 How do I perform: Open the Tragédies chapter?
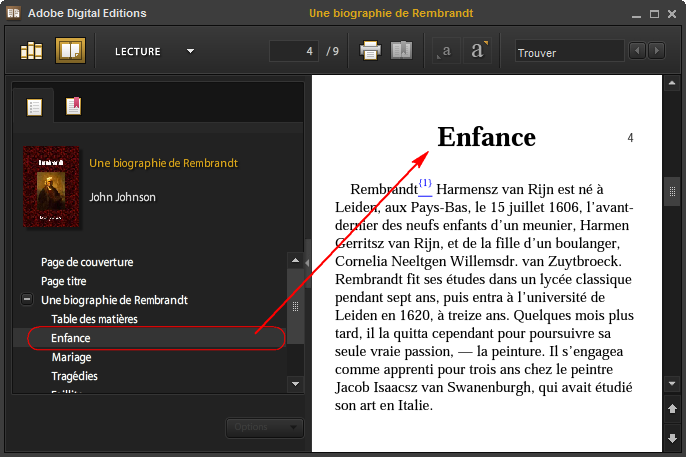pyautogui.click(x=74, y=376)
